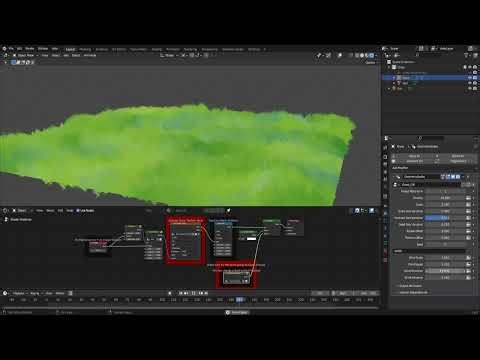Open the timeline Playback menu

(x=19, y=293)
